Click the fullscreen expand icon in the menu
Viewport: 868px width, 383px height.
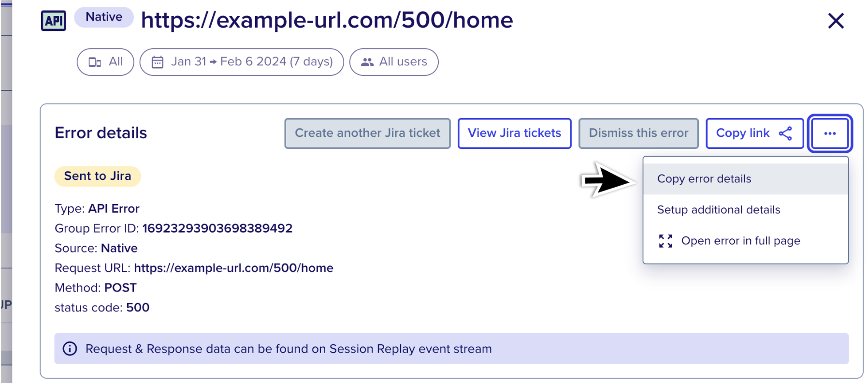click(x=665, y=241)
